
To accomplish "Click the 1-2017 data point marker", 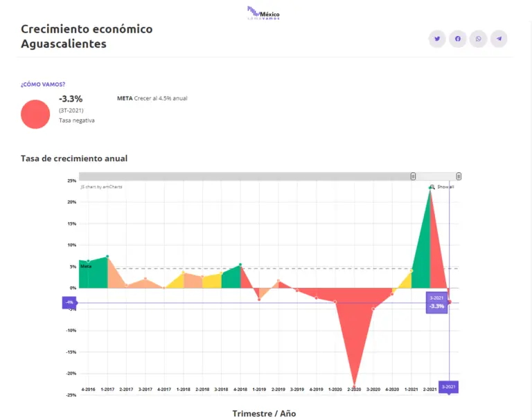I will 107,257.
